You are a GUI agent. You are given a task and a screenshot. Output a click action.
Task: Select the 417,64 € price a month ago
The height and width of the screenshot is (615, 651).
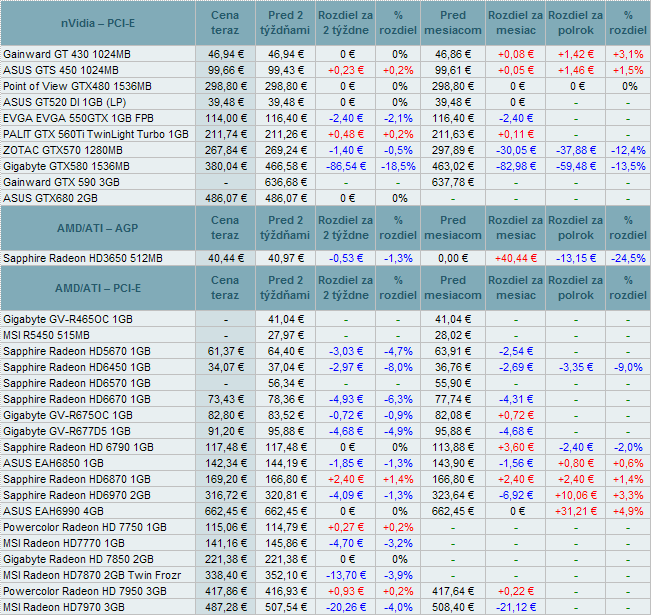coord(453,591)
